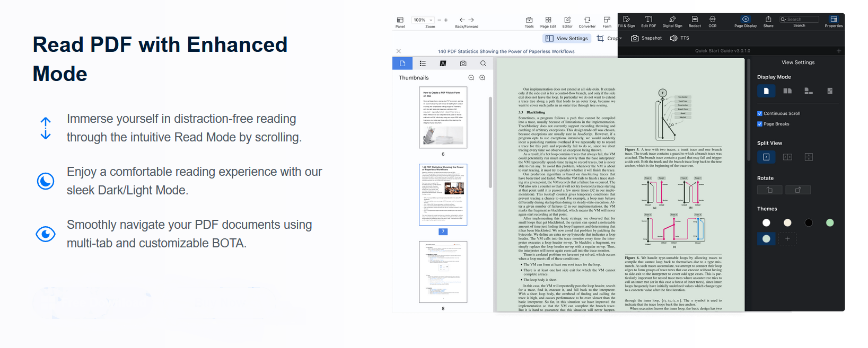Image resolution: width=868 pixels, height=348 pixels.
Task: Click the zoom out minus button
Action: tap(439, 20)
